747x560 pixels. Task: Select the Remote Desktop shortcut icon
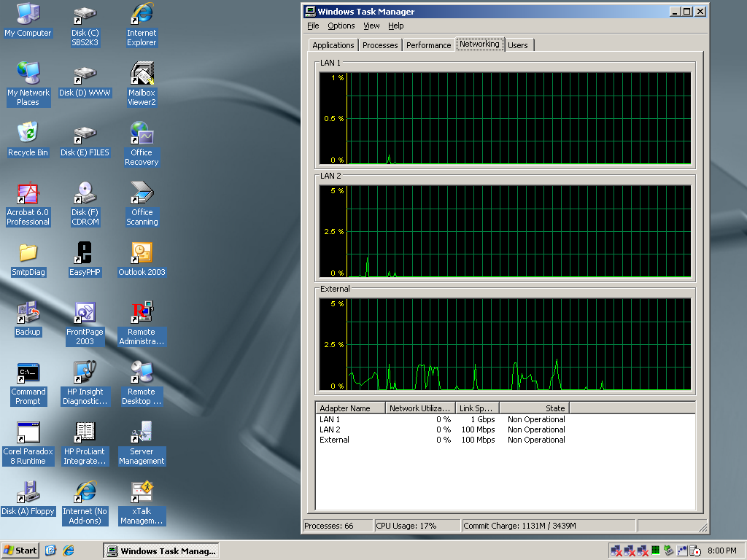tap(142, 384)
